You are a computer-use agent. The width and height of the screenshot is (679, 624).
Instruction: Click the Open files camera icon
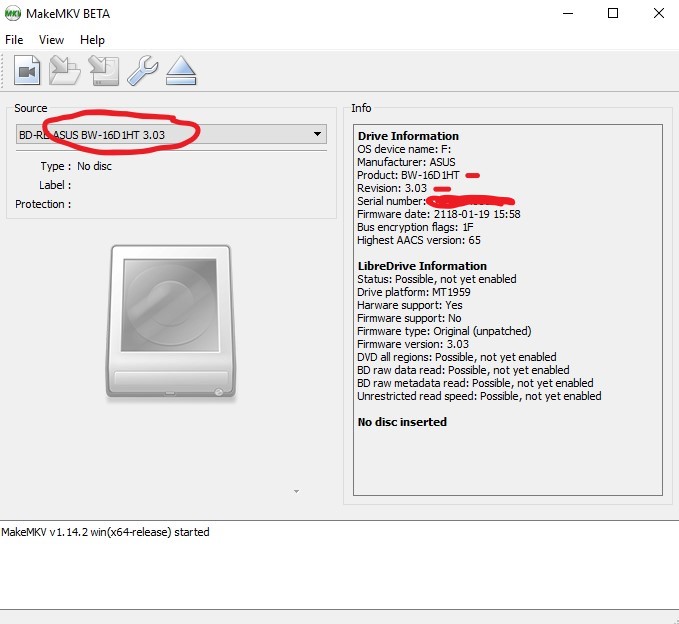pos(27,71)
